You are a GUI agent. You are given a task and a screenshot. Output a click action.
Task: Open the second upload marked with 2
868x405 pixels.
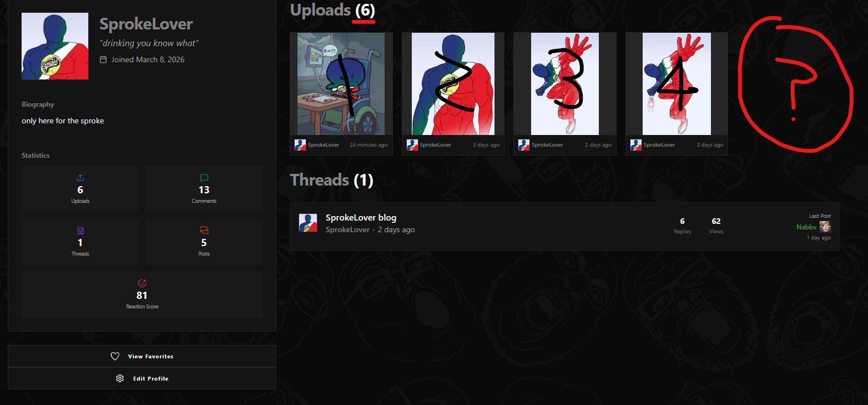(x=453, y=84)
